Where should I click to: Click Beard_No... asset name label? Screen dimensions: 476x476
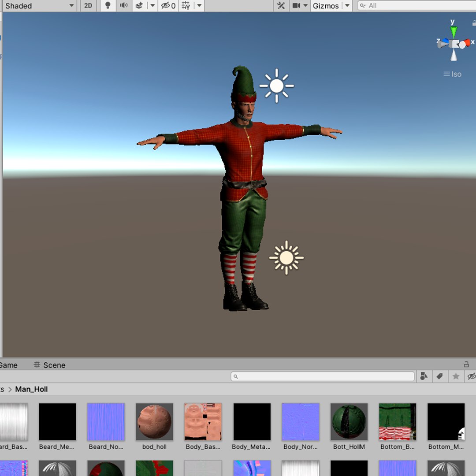point(106,446)
